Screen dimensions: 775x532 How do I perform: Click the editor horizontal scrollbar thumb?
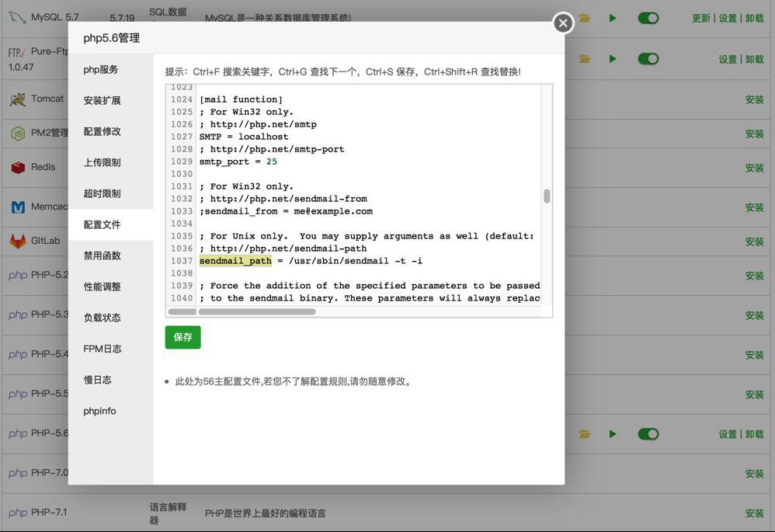[x=257, y=311]
